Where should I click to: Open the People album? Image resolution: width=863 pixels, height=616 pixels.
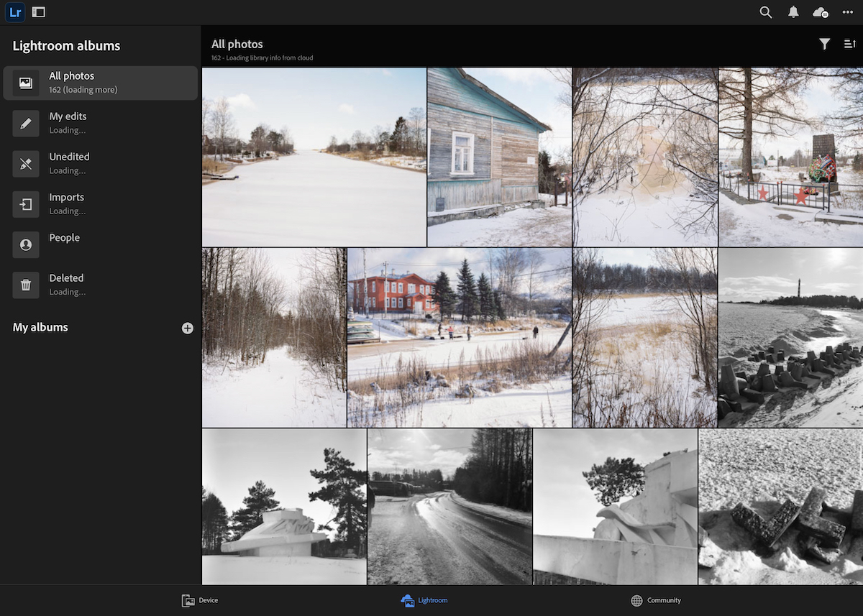pyautogui.click(x=26, y=244)
